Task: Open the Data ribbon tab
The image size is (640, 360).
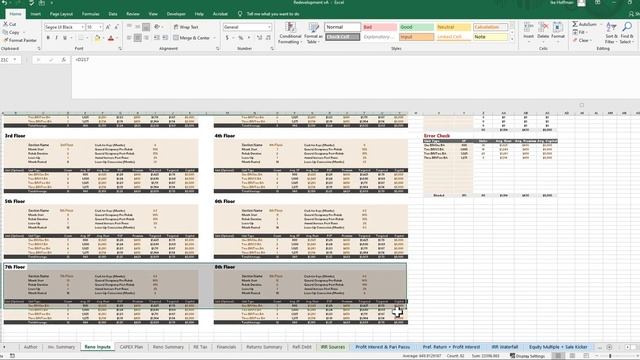Action: 113,14
